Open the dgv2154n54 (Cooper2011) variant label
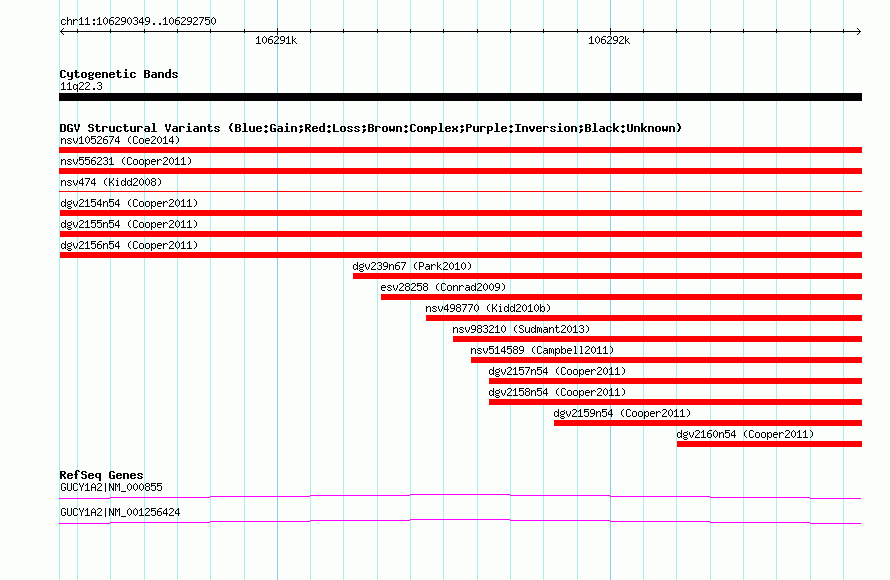 coord(129,203)
